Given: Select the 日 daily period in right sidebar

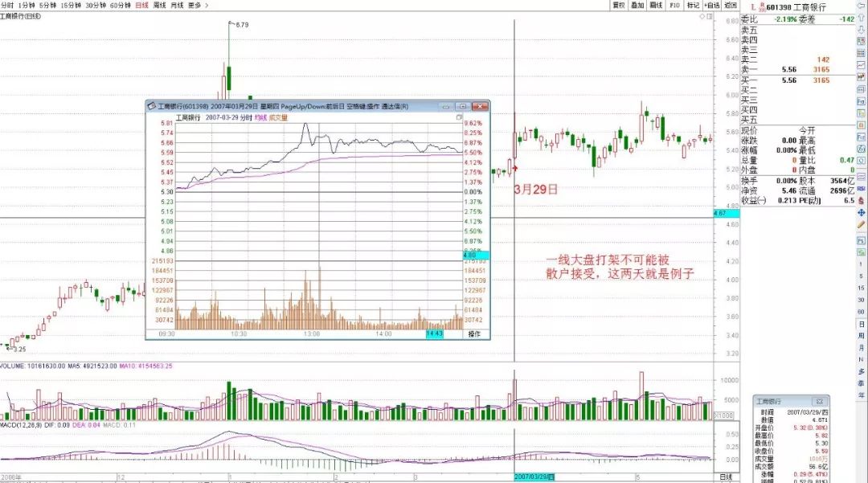Looking at the screenshot, I should tap(862, 324).
